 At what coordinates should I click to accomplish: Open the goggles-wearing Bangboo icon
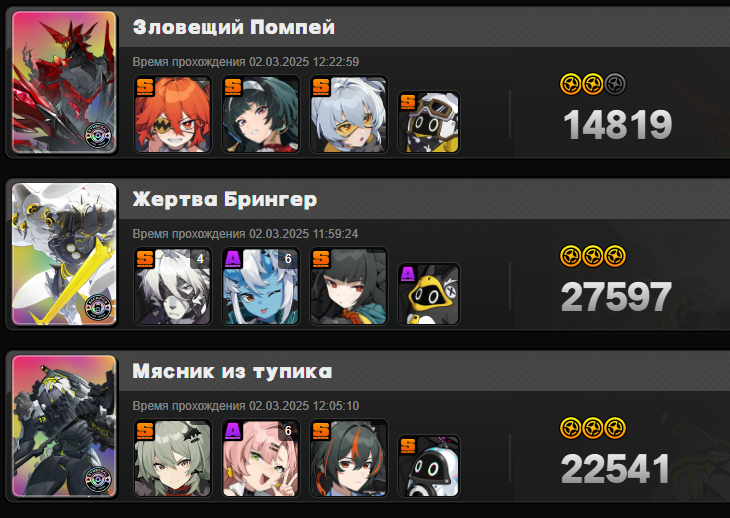[x=429, y=122]
